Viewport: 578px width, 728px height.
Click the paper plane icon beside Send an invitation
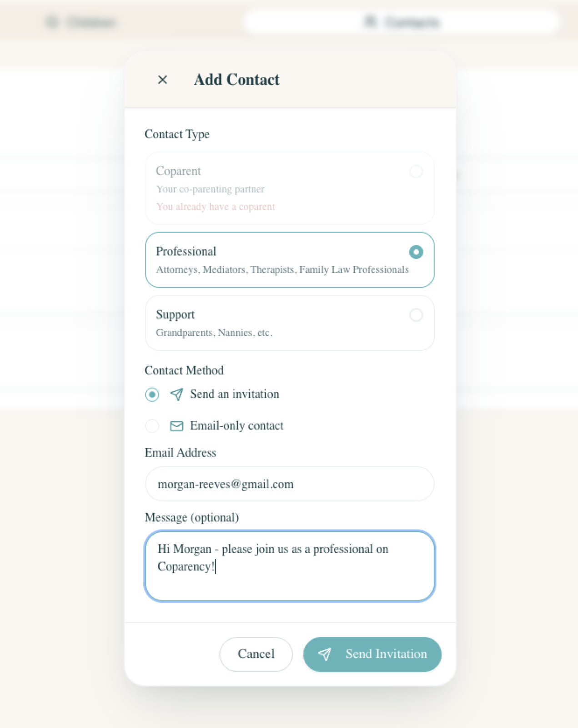tap(177, 394)
